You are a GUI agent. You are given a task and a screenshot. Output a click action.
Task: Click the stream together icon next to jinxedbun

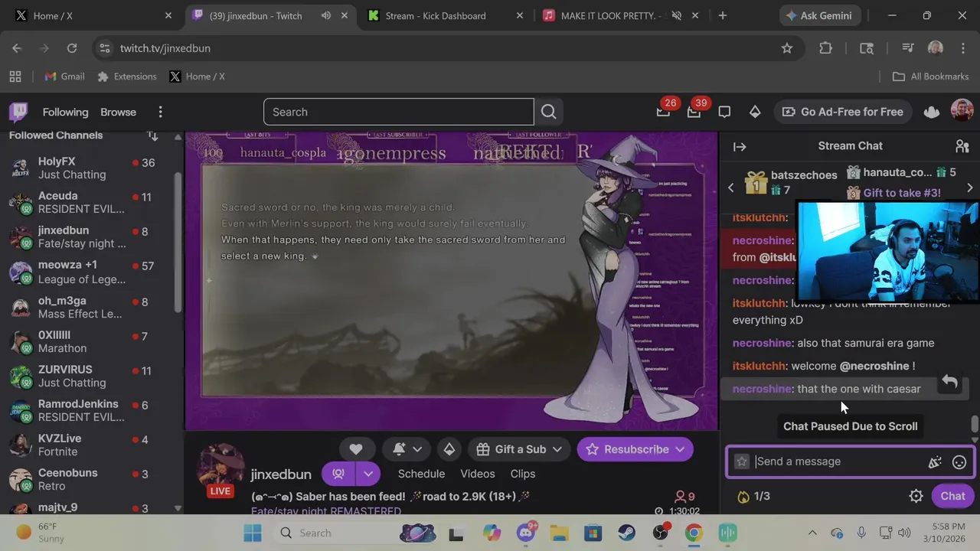[x=338, y=474]
